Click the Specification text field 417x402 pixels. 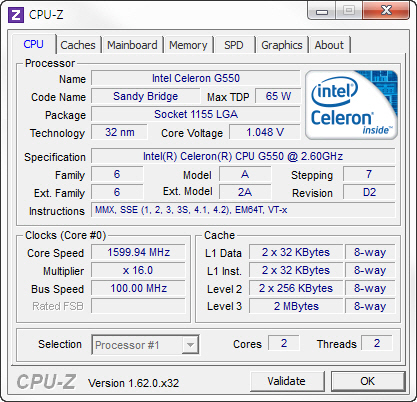coord(243,156)
